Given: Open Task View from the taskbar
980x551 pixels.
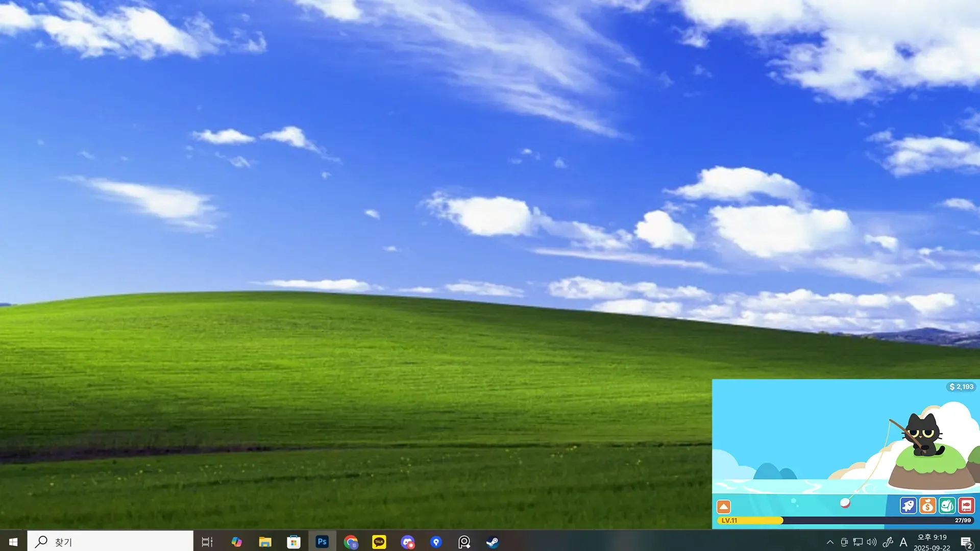Looking at the screenshot, I should 207,542.
